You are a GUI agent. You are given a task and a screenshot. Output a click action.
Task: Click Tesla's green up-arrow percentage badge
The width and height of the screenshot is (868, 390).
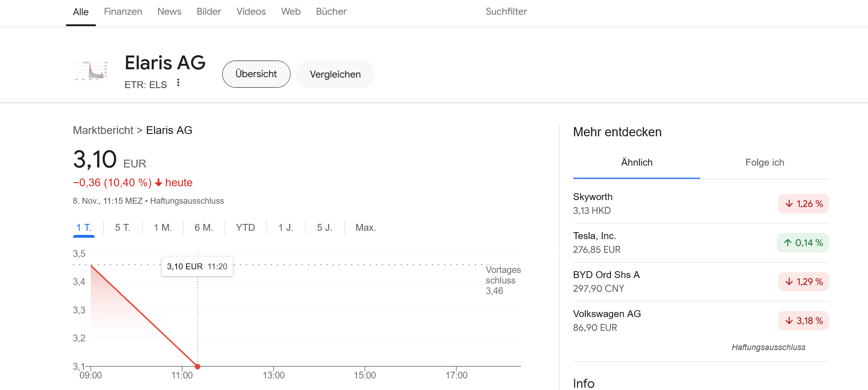tap(802, 243)
